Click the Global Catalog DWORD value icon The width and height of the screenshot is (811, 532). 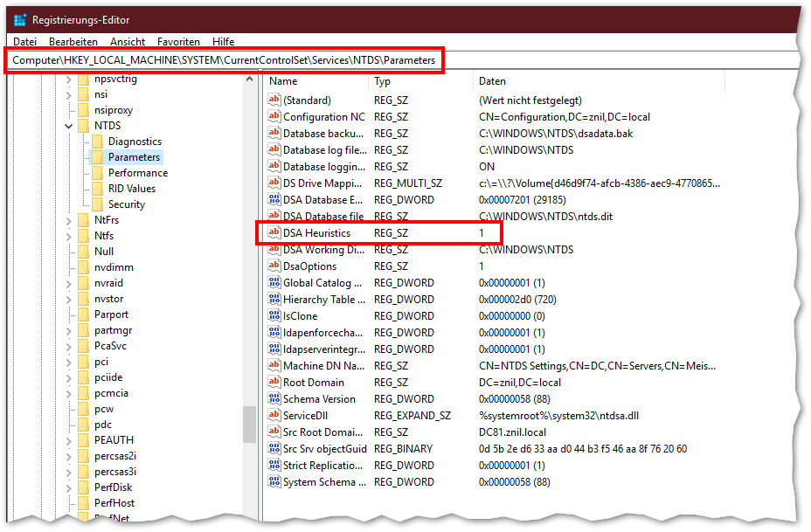[x=274, y=283]
